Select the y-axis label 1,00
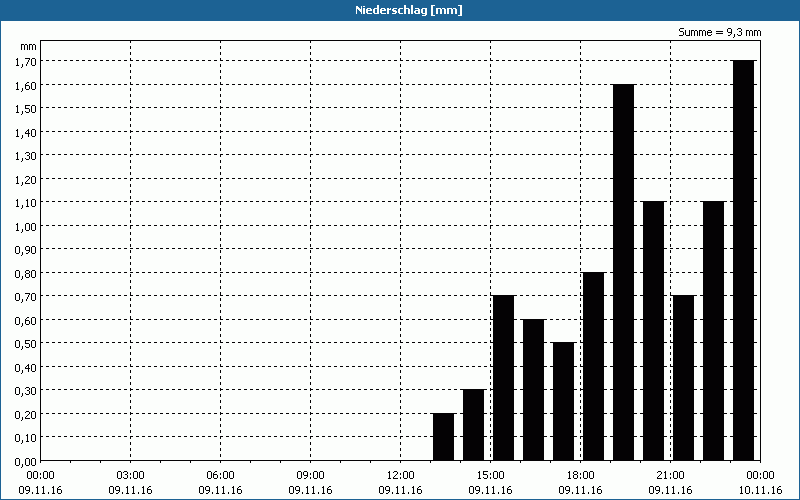 click(x=26, y=227)
